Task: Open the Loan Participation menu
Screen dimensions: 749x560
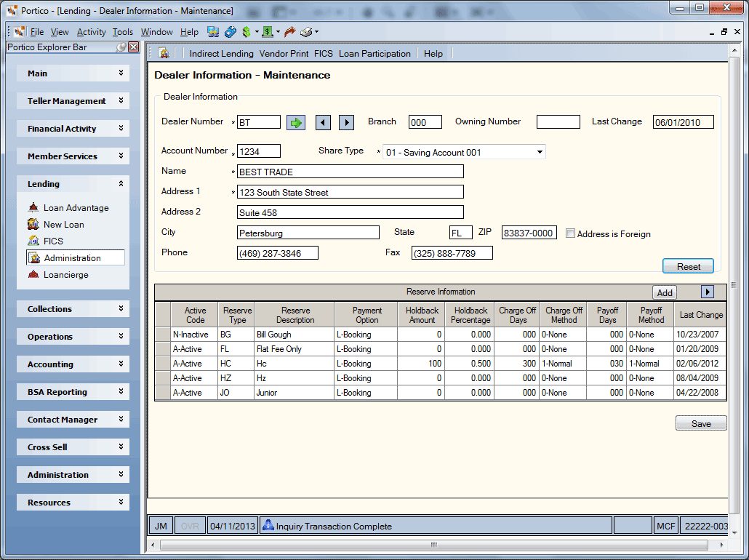Action: [x=374, y=54]
